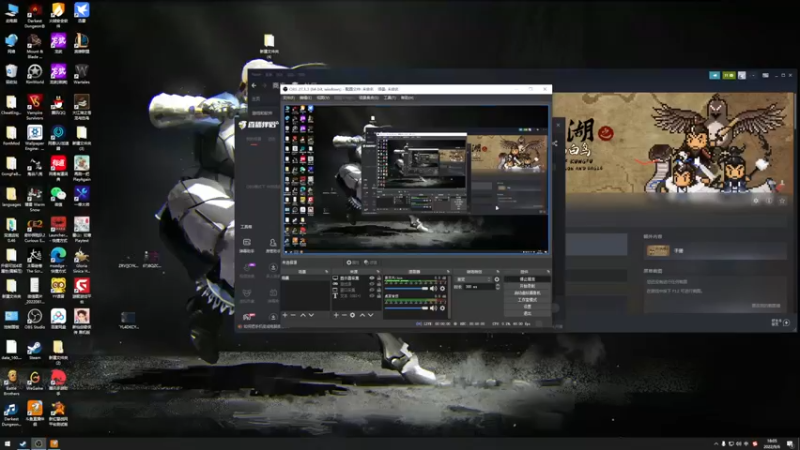Open scene transition settings gear
Viewport: 800px width, 450px height.
tap(497, 279)
